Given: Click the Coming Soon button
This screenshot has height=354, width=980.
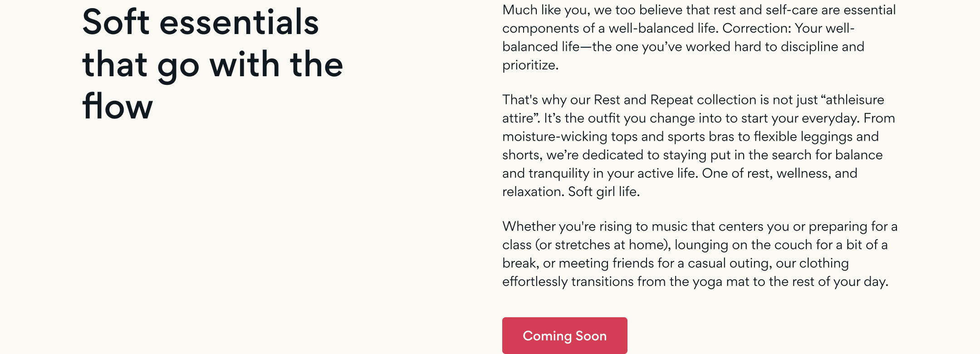Looking at the screenshot, I should pos(564,336).
